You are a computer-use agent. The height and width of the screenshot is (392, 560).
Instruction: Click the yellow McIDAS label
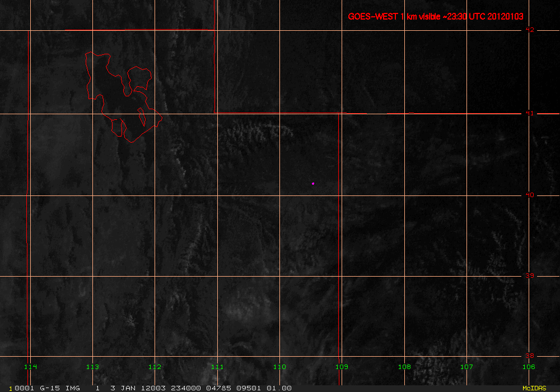pyautogui.click(x=534, y=388)
